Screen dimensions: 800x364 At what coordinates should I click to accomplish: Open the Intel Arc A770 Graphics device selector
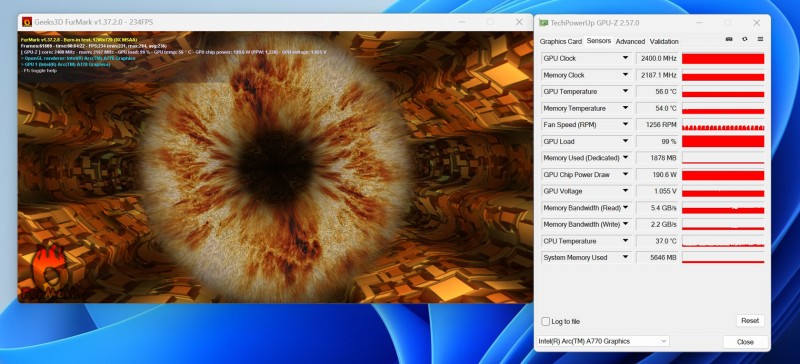pyautogui.click(x=603, y=341)
